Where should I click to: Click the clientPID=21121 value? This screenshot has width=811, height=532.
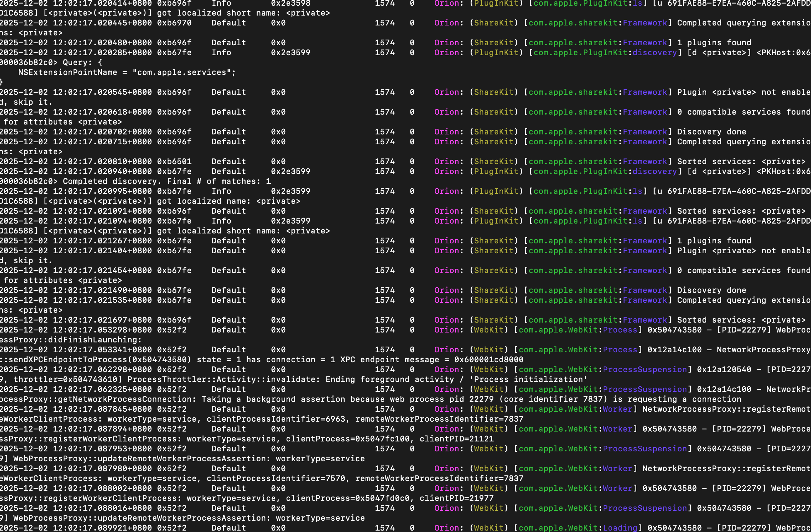tap(456, 439)
